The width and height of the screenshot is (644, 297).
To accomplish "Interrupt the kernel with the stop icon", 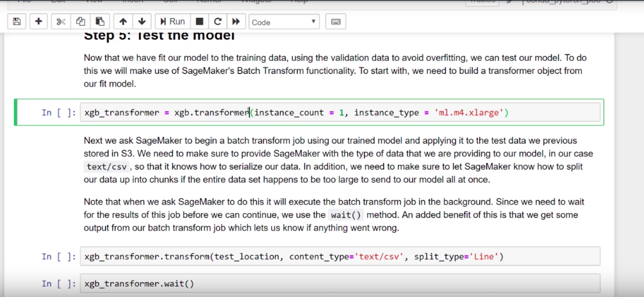I will tap(200, 22).
